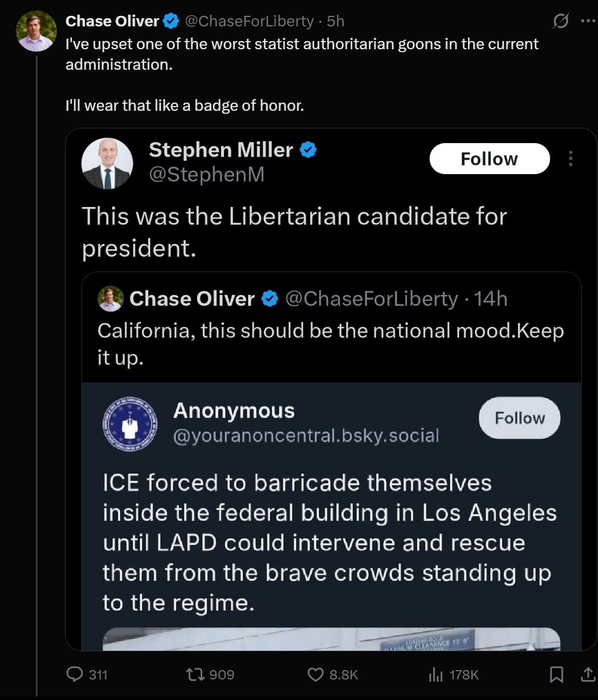Bookmark this post
This screenshot has width=598, height=700.
pos(556,675)
